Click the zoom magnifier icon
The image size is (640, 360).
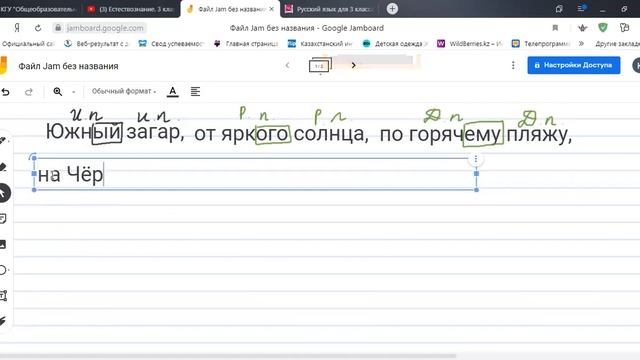(x=58, y=91)
